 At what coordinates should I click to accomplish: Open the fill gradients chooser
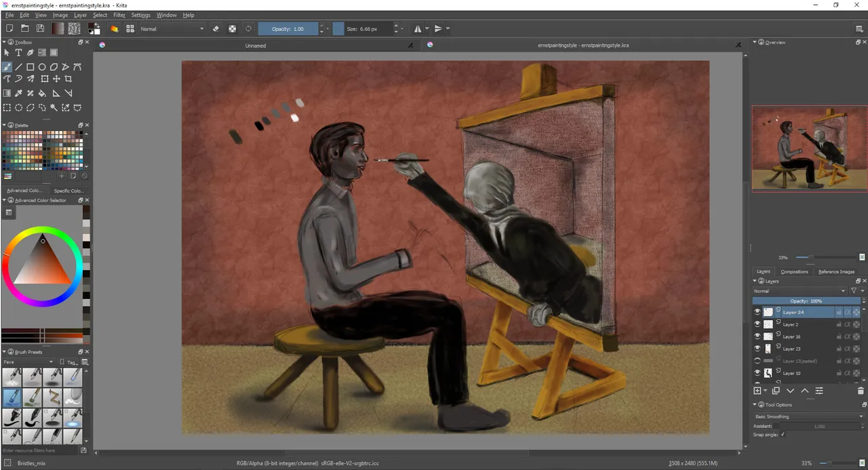[x=58, y=28]
